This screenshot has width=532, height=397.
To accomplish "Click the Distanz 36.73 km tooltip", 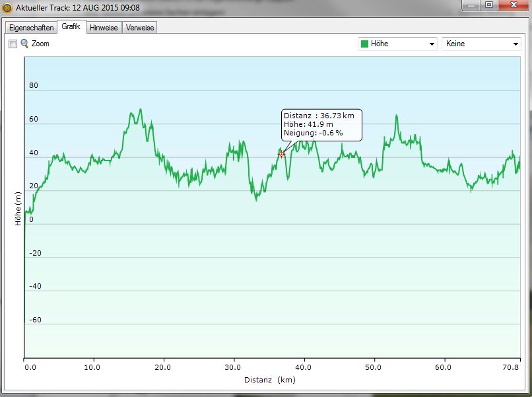I will [321, 124].
